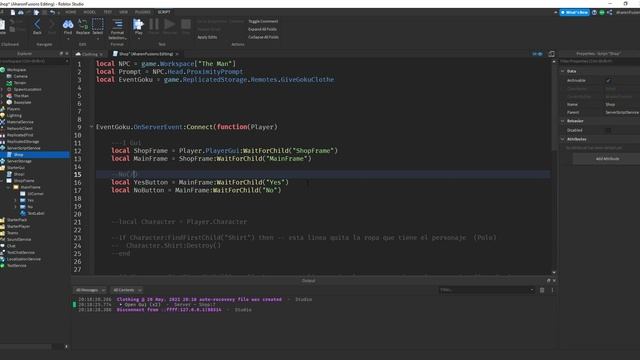
Task: Collapse the function fold on line 9
Action: point(91,127)
